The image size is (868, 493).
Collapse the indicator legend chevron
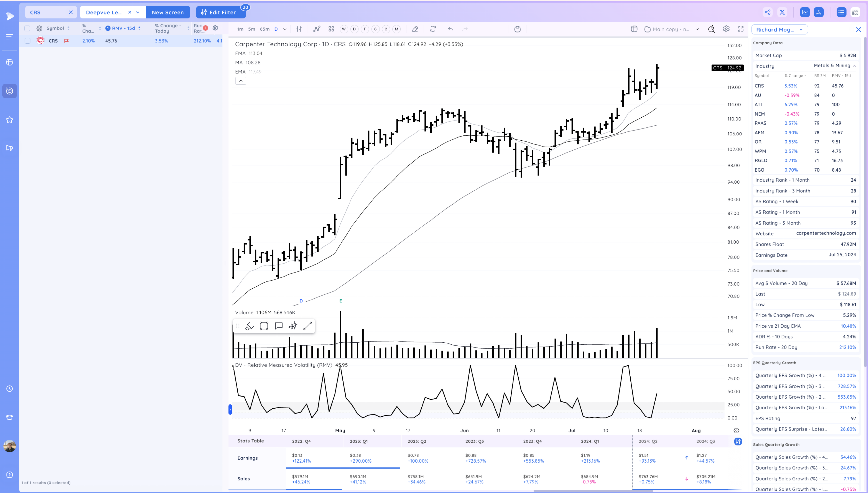[x=241, y=81]
